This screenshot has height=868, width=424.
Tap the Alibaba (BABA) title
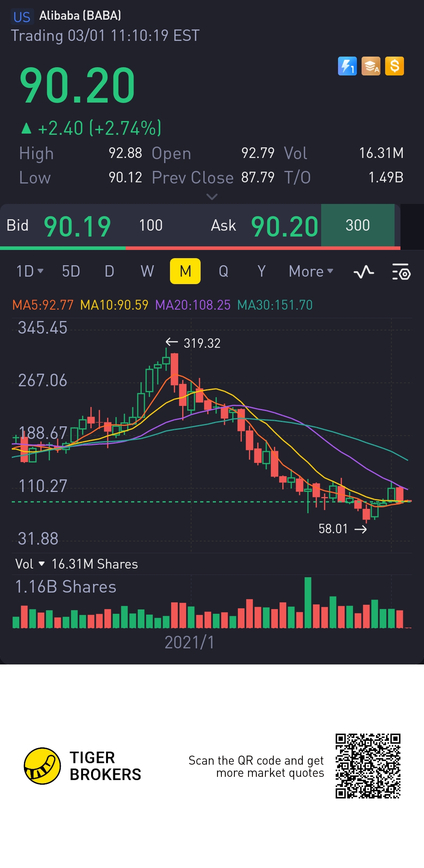click(80, 16)
